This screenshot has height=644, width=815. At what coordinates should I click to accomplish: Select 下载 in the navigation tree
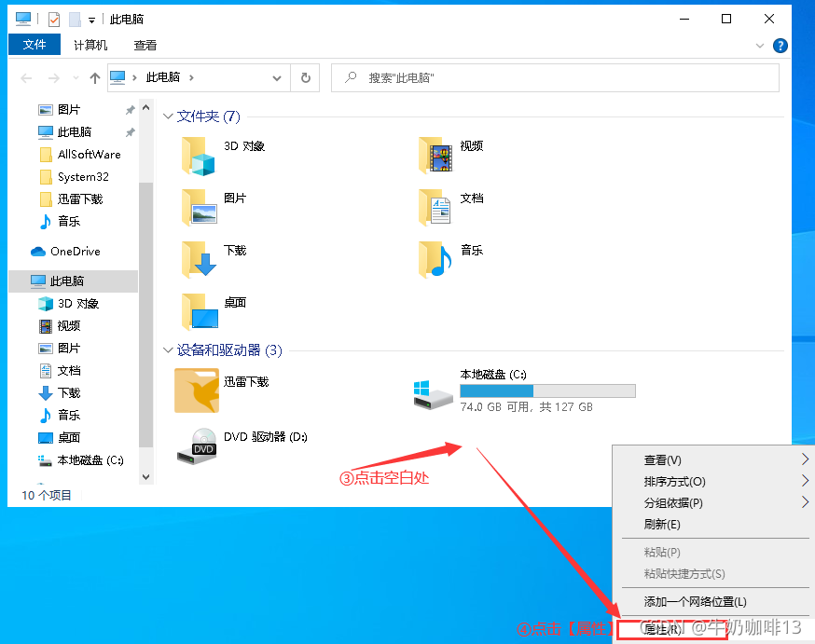[x=69, y=392]
